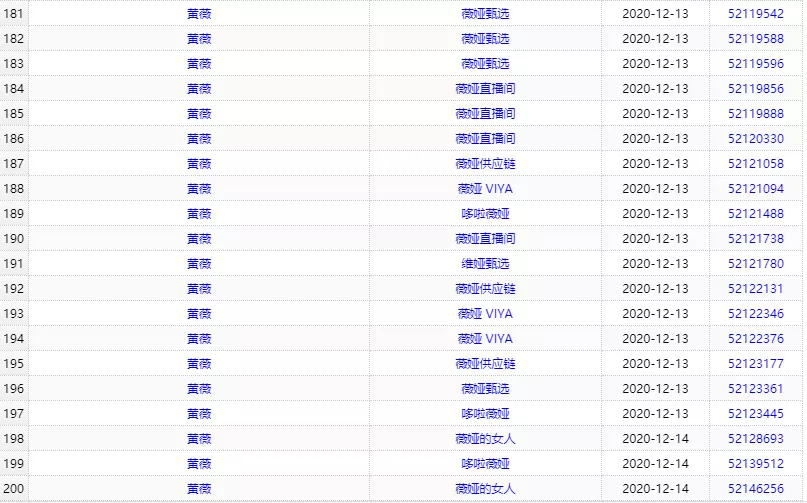Image resolution: width=807 pixels, height=503 pixels.
Task: Open applicant 黄薇 in row 193
Action: coord(199,314)
